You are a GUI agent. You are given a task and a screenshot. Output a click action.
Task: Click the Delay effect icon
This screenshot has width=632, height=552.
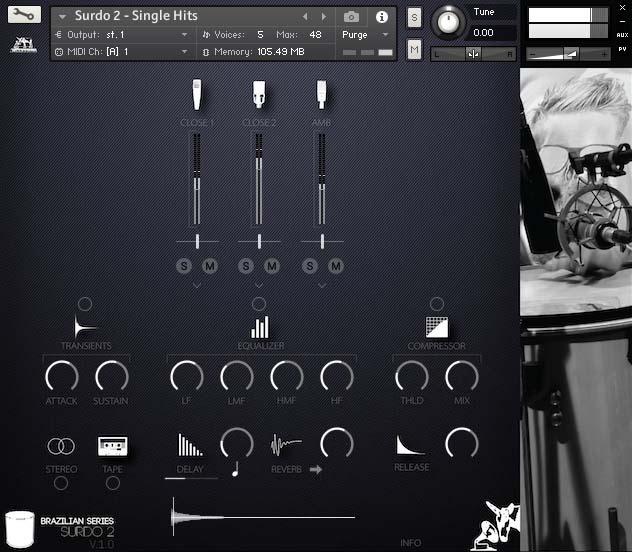190,446
